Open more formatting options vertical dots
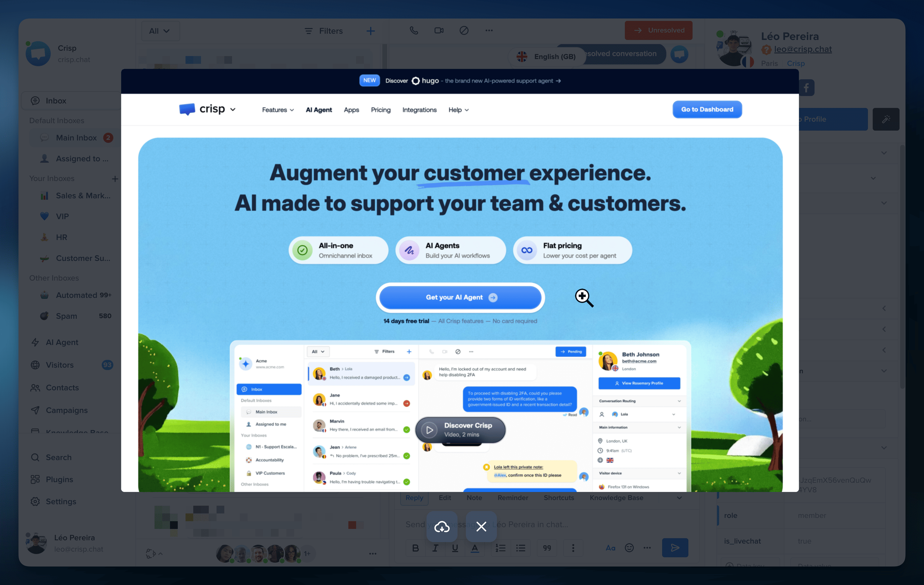924x585 pixels. [573, 548]
